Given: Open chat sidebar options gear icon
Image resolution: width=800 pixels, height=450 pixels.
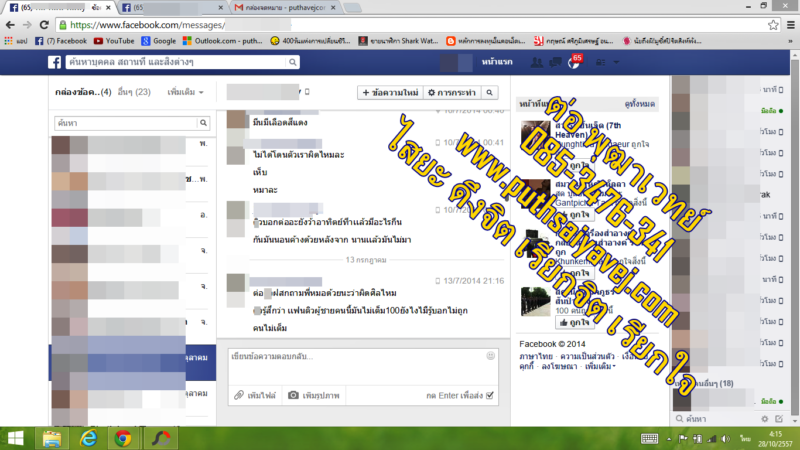Looking at the screenshot, I should tap(764, 419).
